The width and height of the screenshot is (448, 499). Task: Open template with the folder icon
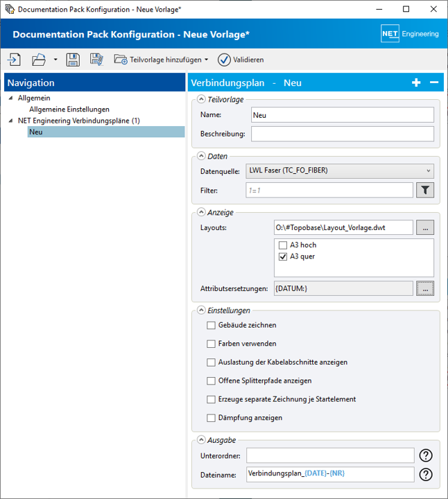(39, 60)
